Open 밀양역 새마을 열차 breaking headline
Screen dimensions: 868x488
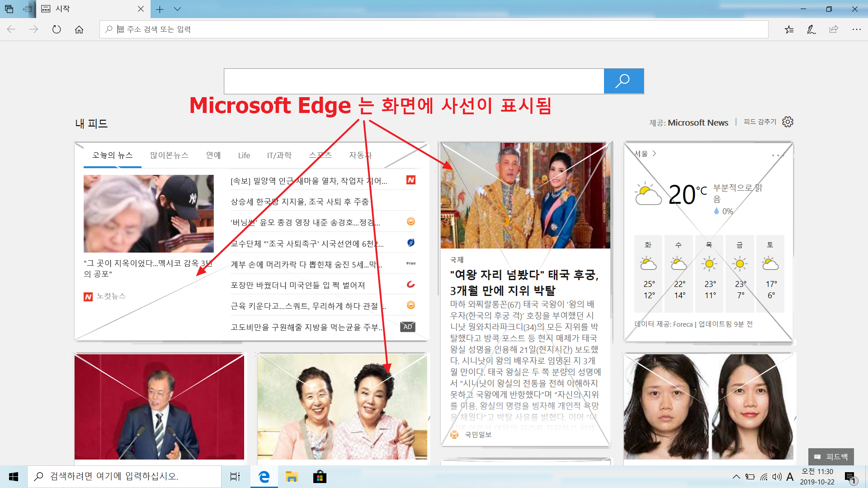[309, 181]
